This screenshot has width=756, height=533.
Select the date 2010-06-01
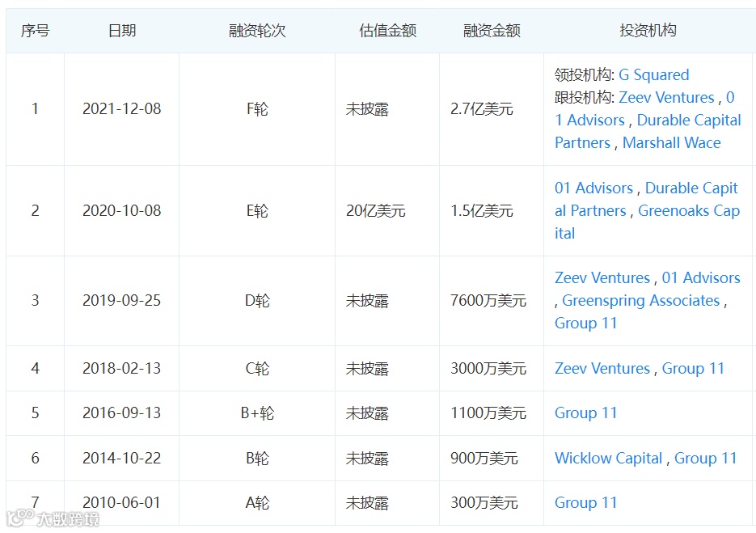tap(121, 502)
